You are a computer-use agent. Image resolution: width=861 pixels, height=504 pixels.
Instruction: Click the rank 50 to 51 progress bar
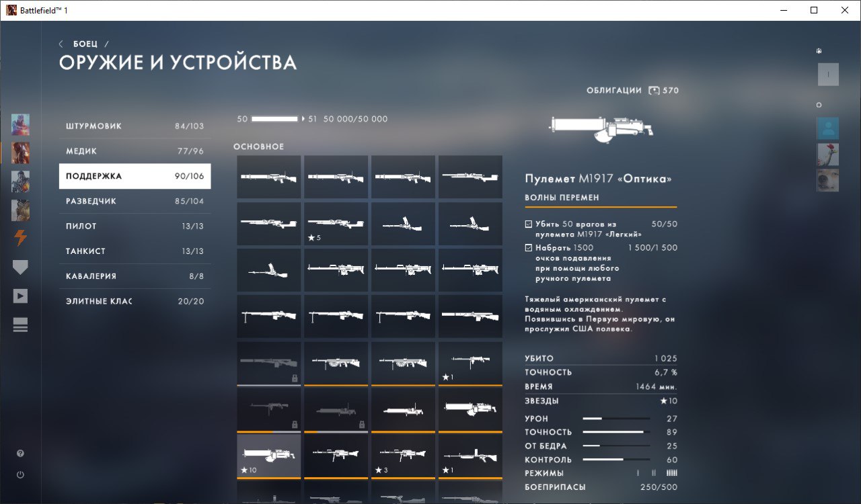pyautogui.click(x=274, y=119)
